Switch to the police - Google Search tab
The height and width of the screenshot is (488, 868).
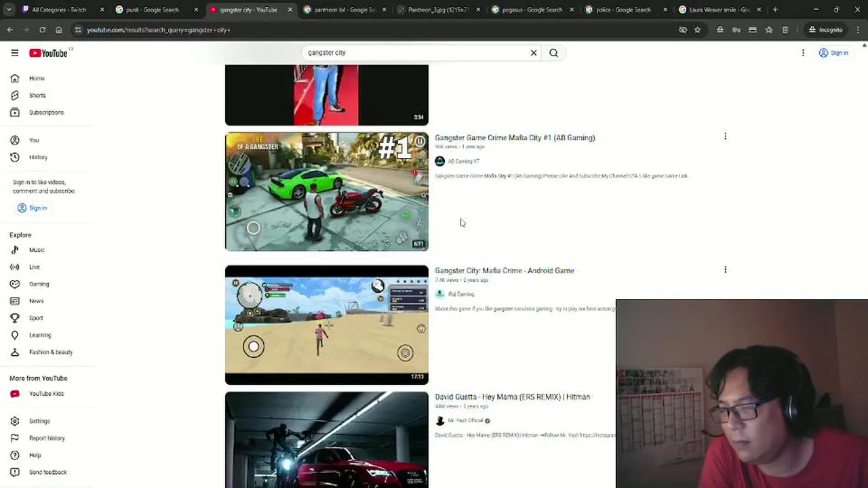(625, 9)
